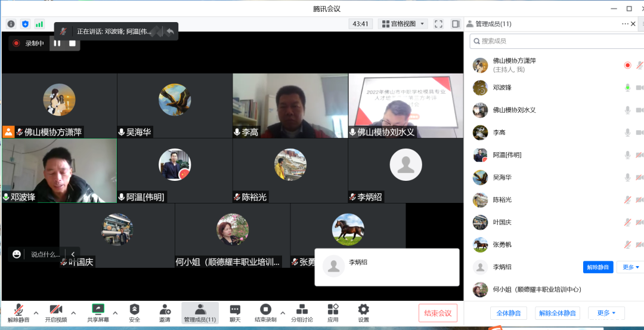Enter fullscreen using the top toolbar icon
644x330 pixels.
(x=438, y=24)
